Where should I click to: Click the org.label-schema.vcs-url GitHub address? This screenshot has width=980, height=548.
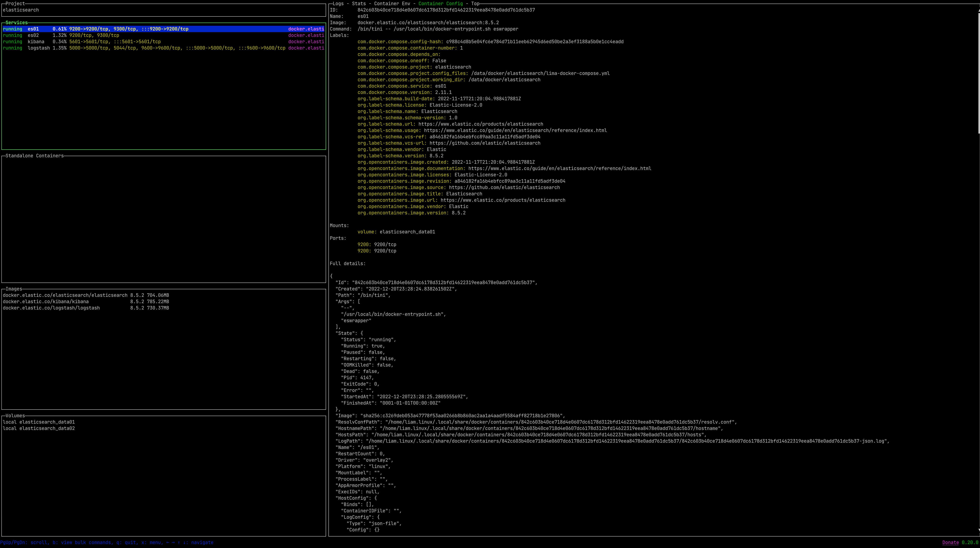tap(485, 143)
